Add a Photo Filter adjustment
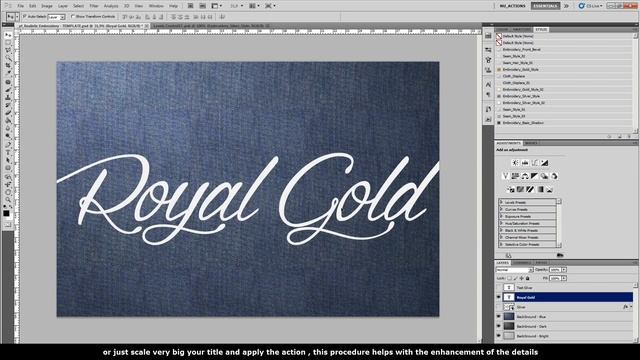The image size is (640, 360). 544,176
